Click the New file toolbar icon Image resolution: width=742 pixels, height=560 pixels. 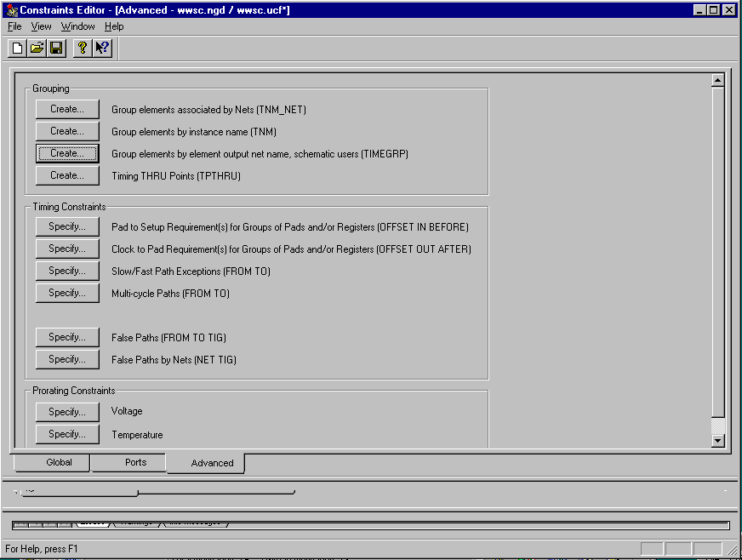(x=18, y=49)
